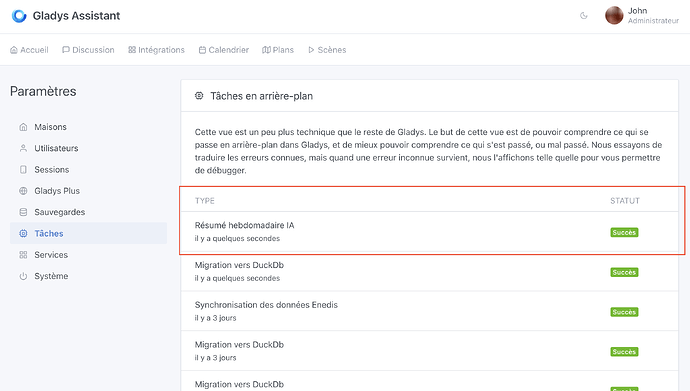Click the Plans map icon
This screenshot has width=690, height=391.
pyautogui.click(x=266, y=50)
